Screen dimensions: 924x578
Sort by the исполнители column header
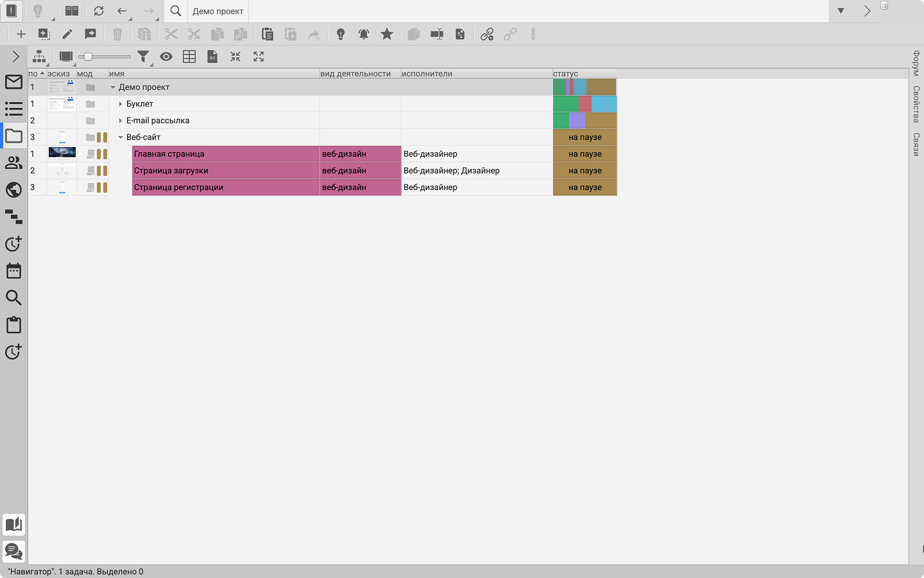point(477,74)
